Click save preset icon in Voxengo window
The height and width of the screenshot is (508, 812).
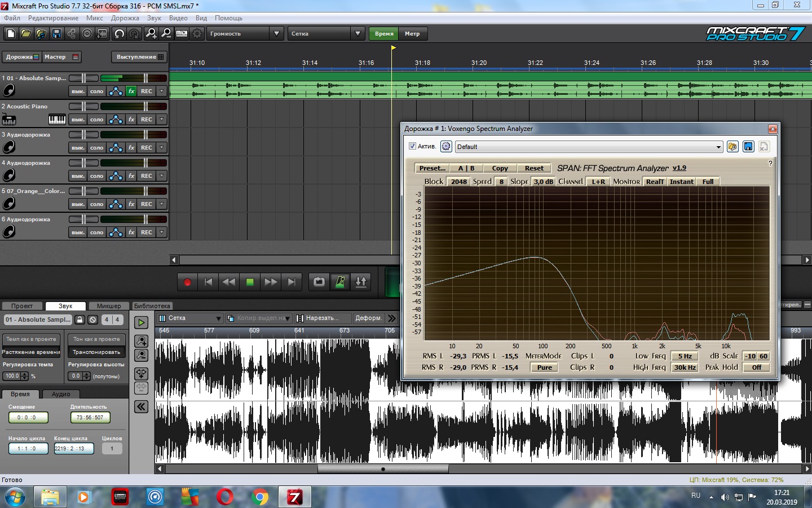tap(748, 146)
